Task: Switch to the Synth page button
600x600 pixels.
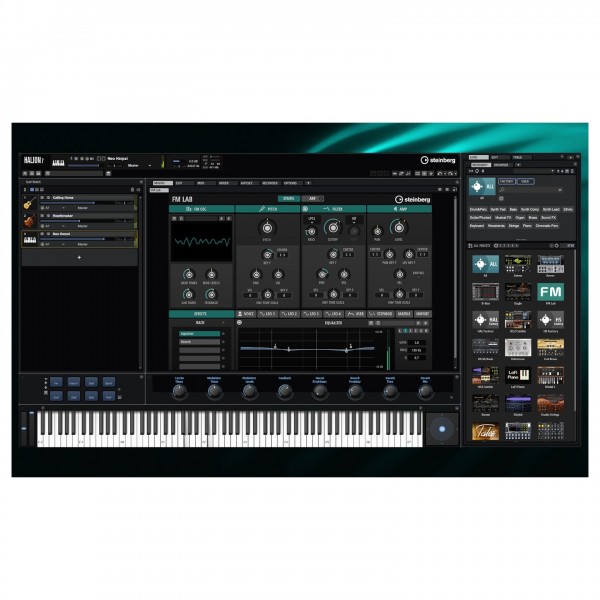Action: (289, 199)
